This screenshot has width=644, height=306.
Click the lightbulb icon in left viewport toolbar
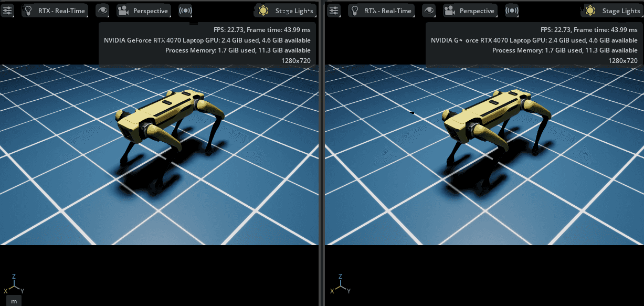tap(30, 10)
